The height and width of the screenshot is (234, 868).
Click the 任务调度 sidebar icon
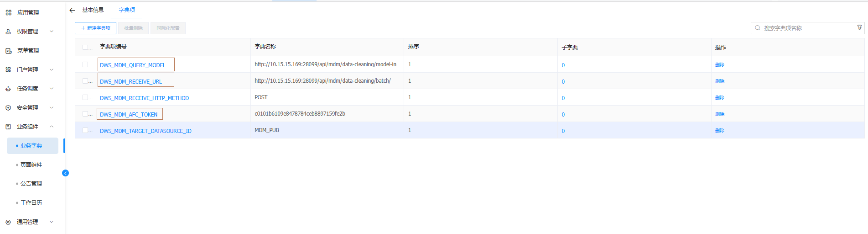click(x=8, y=89)
